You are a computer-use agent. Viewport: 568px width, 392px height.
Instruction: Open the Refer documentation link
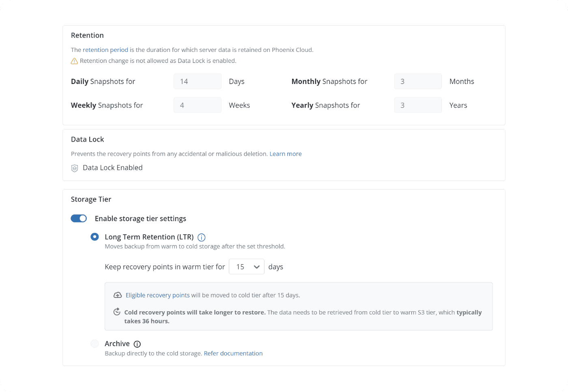[233, 353]
